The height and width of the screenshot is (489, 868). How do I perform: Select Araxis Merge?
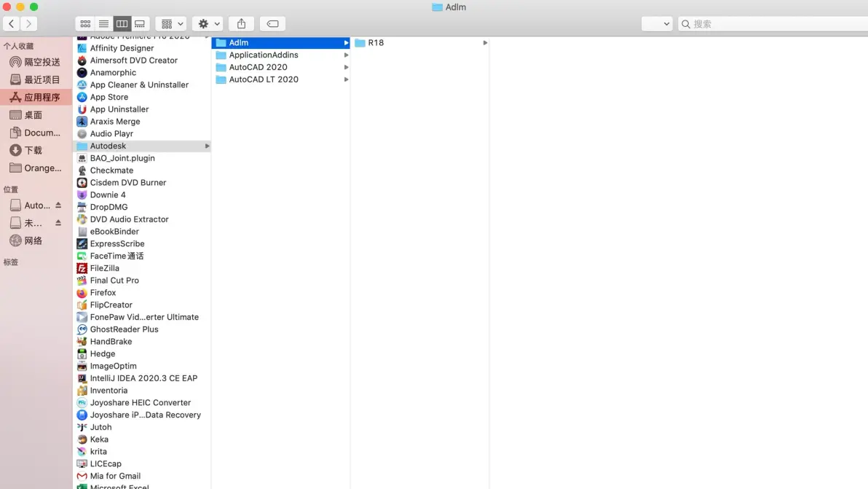tap(142, 121)
